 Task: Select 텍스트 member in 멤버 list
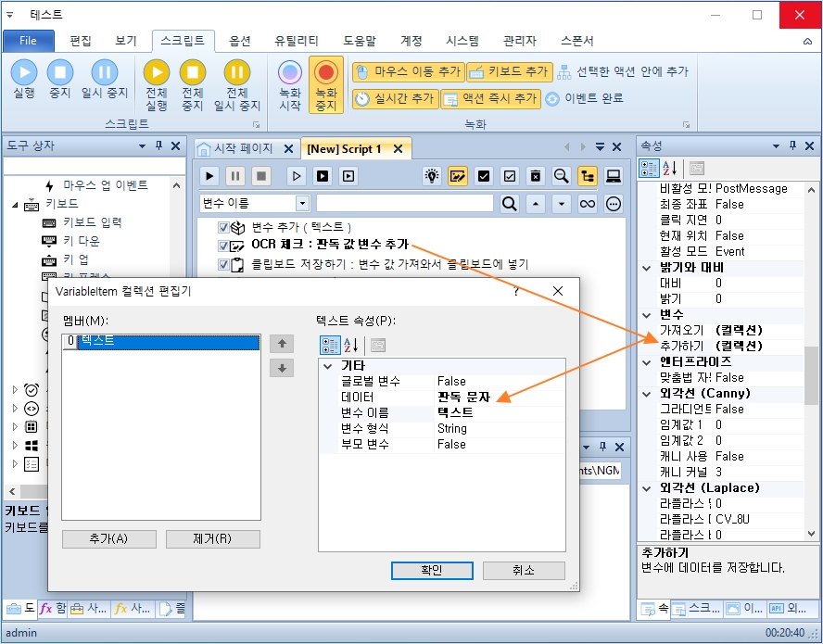pos(161,342)
